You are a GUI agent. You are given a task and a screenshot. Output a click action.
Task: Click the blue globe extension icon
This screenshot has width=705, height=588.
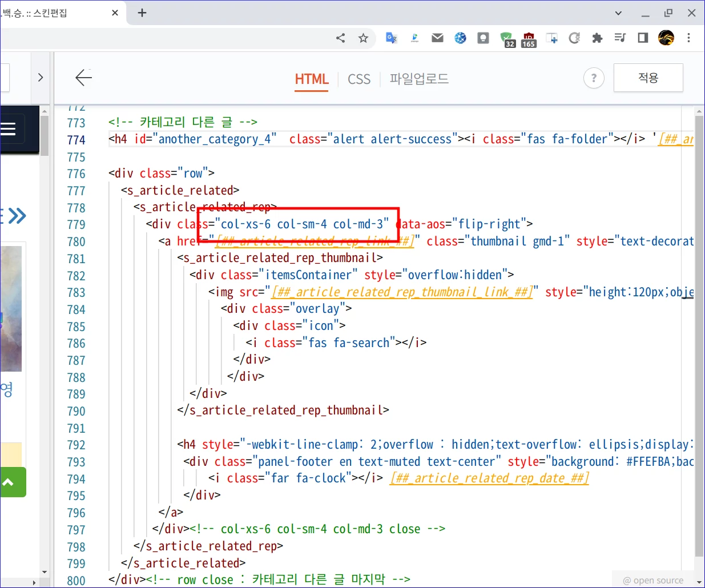tap(460, 38)
